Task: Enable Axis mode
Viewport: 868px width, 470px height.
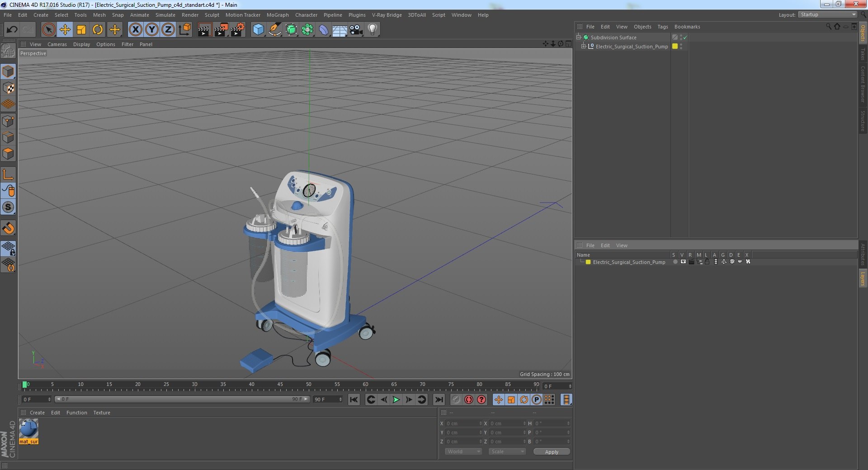Action: coord(8,174)
